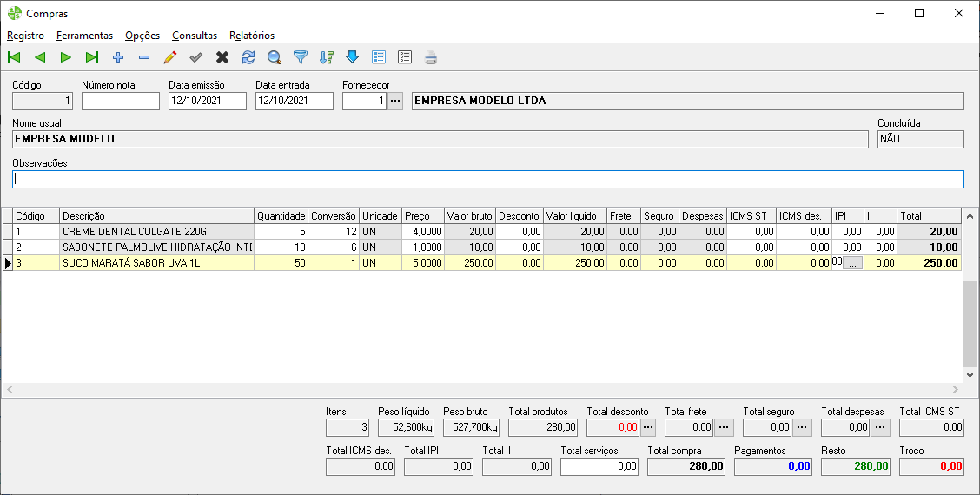Viewport: 980px width, 495px height.
Task: Apply filter using the funnel icon
Action: [x=301, y=58]
